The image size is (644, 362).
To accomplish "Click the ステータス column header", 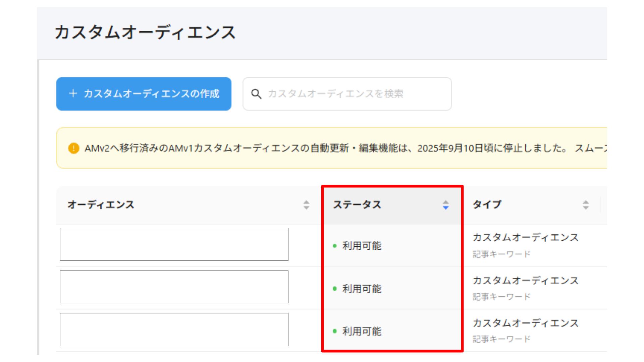I will click(x=357, y=205).
